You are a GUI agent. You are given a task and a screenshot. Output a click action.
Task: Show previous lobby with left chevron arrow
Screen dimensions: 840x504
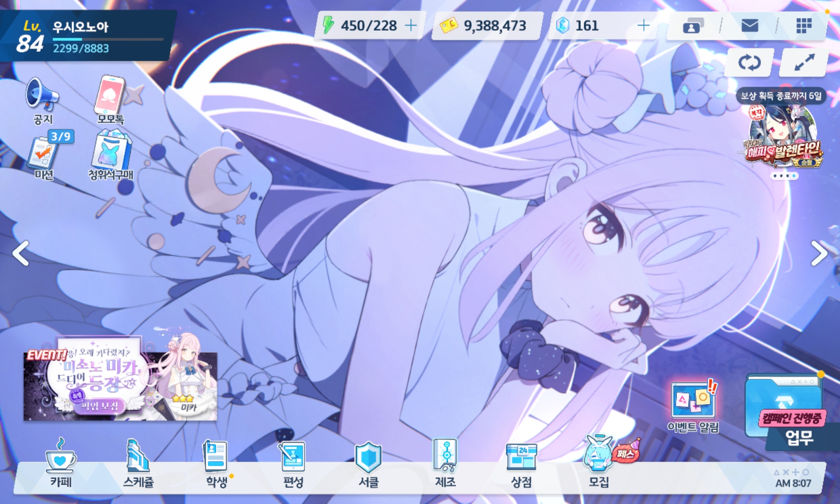[x=21, y=253]
